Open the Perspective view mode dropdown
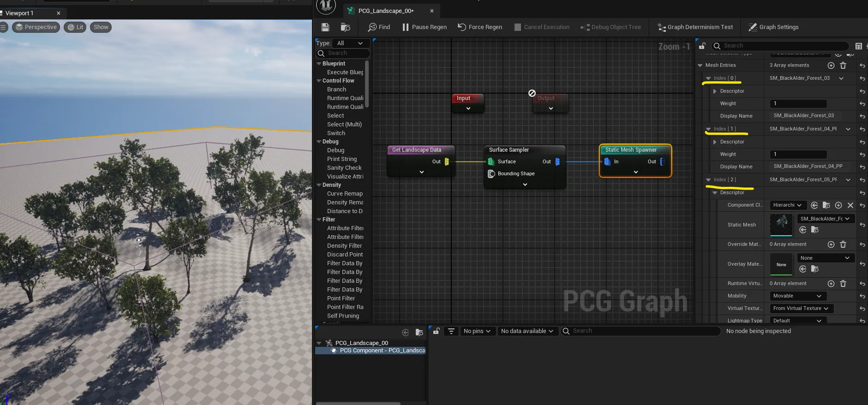Screen dimensions: 868x405 (x=36, y=27)
